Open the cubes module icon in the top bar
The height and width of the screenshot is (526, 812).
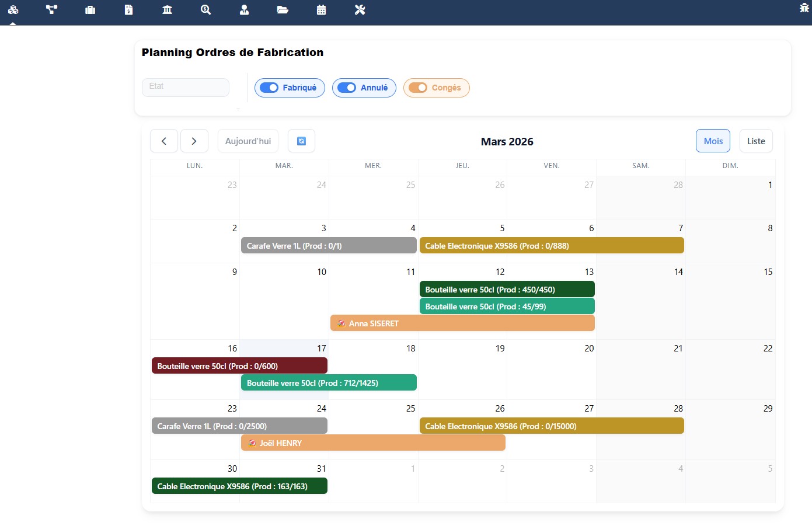tap(13, 10)
